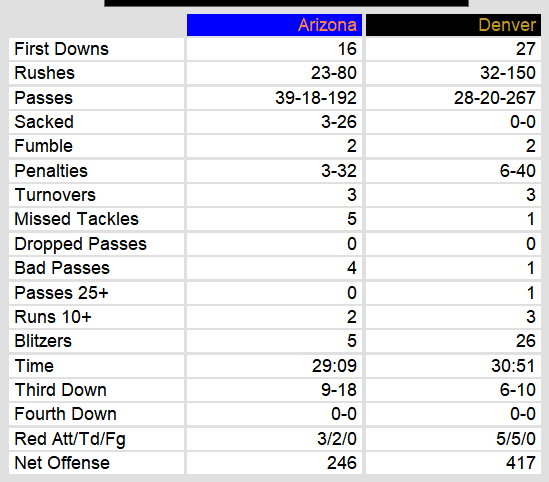The width and height of the screenshot is (549, 482).
Task: Select the Passes 25+ row label
Action: 61,293
